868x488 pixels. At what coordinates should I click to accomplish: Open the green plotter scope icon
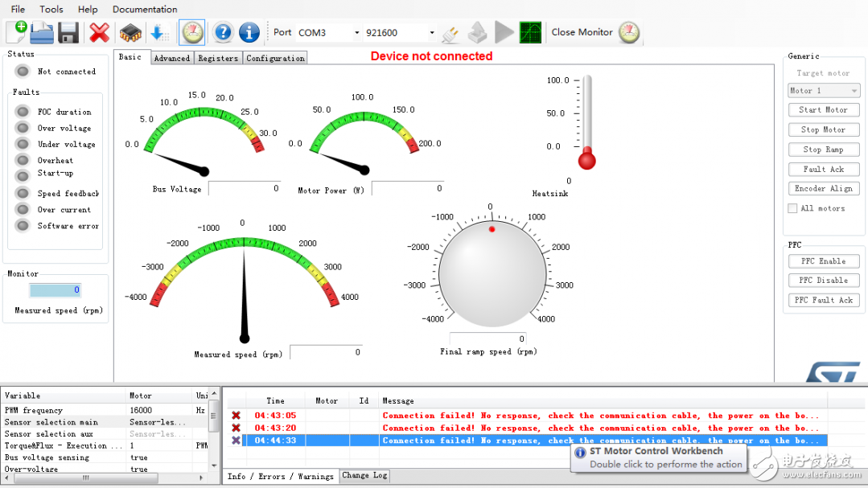530,33
